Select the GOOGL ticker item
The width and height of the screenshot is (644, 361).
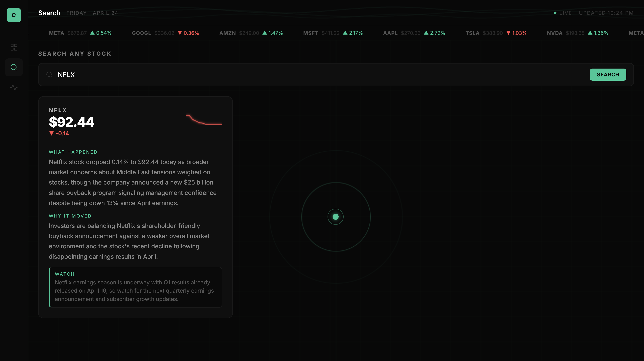(x=165, y=33)
